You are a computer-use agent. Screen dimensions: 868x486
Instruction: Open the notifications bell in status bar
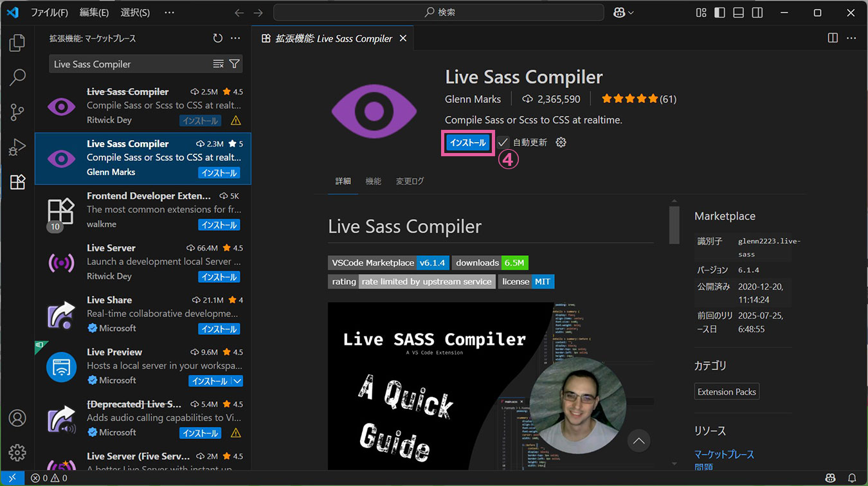click(x=852, y=478)
